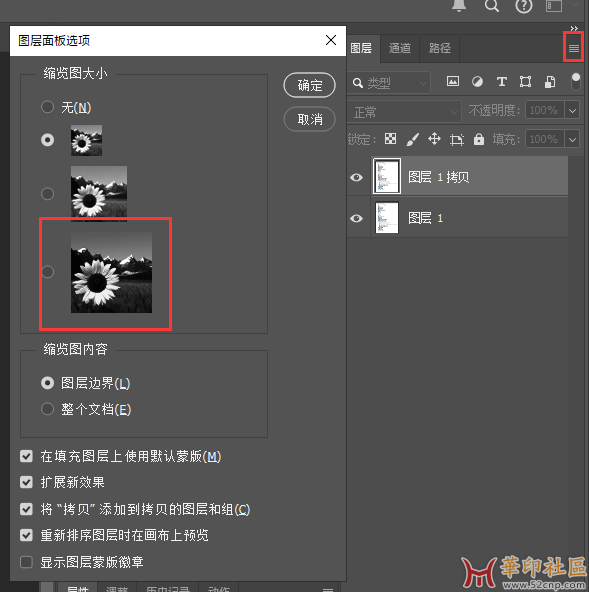Image resolution: width=589 pixels, height=592 pixels.
Task: Select the small thumbnail size radio
Action: [x=47, y=140]
